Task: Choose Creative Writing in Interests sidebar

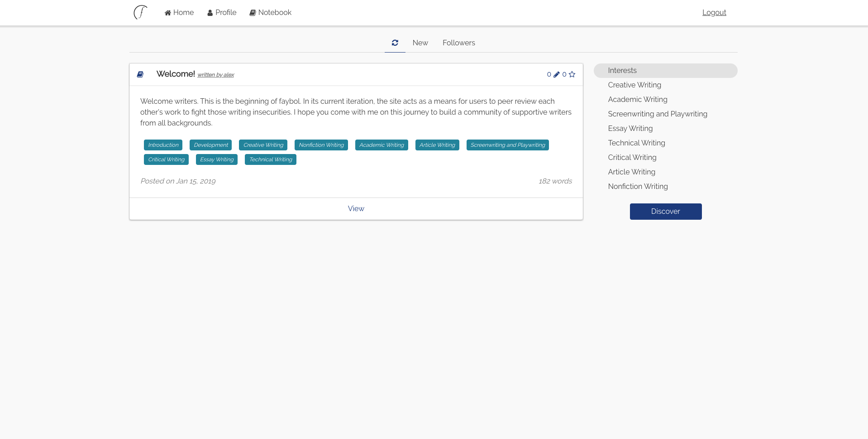Action: [634, 85]
